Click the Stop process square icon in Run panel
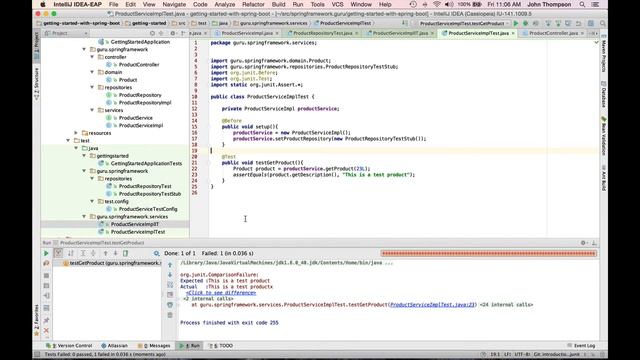Image resolution: width=640 pixels, height=360 pixels. pos(46,276)
